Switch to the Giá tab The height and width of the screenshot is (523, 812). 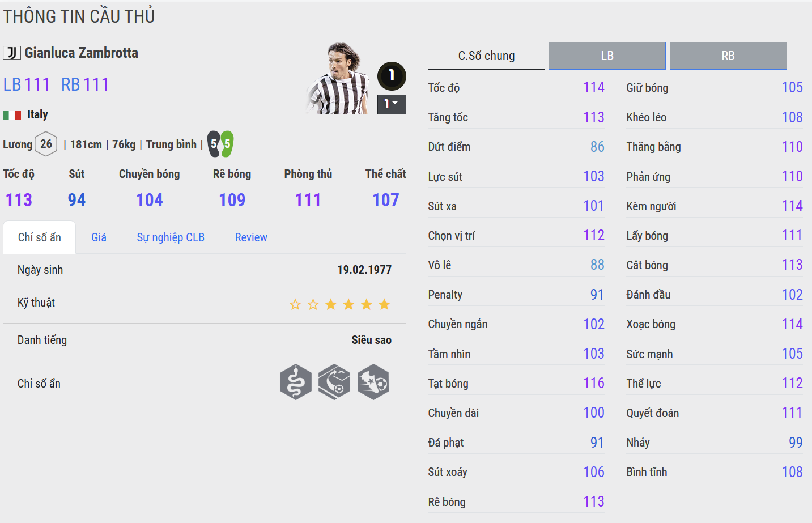[99, 237]
